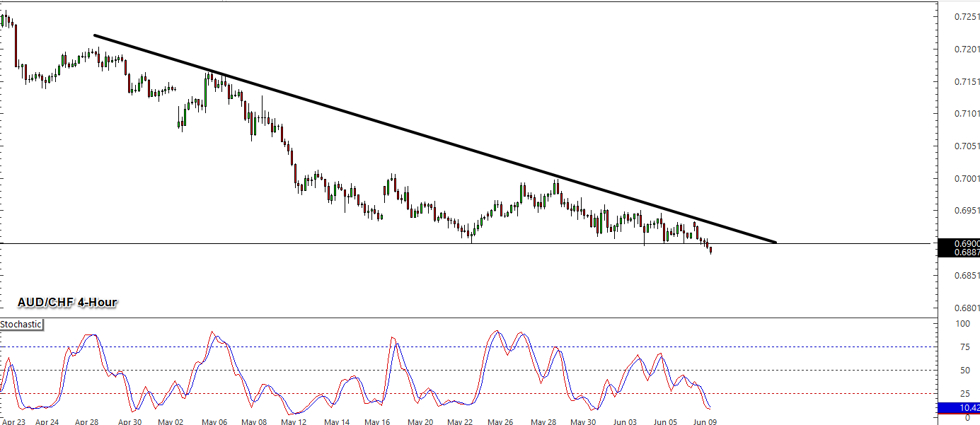Click the Stochastic indicator label
The height and width of the screenshot is (425, 980).
(x=21, y=325)
